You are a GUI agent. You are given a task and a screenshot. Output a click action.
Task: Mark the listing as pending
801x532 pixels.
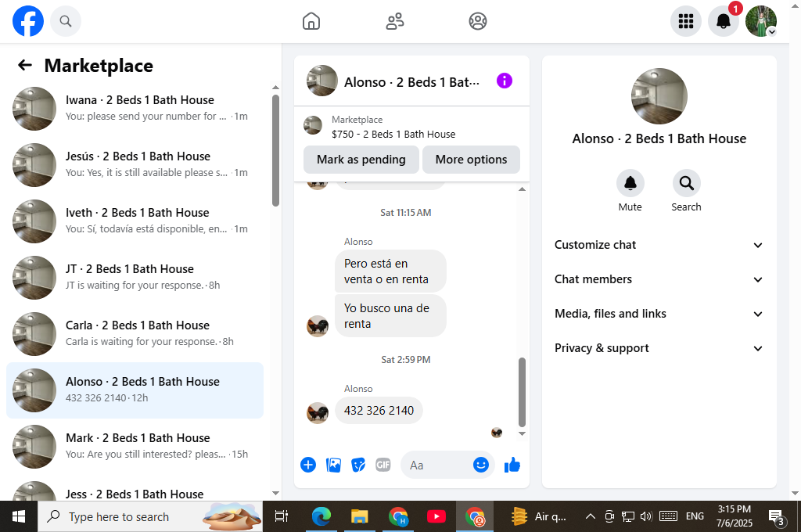click(x=361, y=160)
